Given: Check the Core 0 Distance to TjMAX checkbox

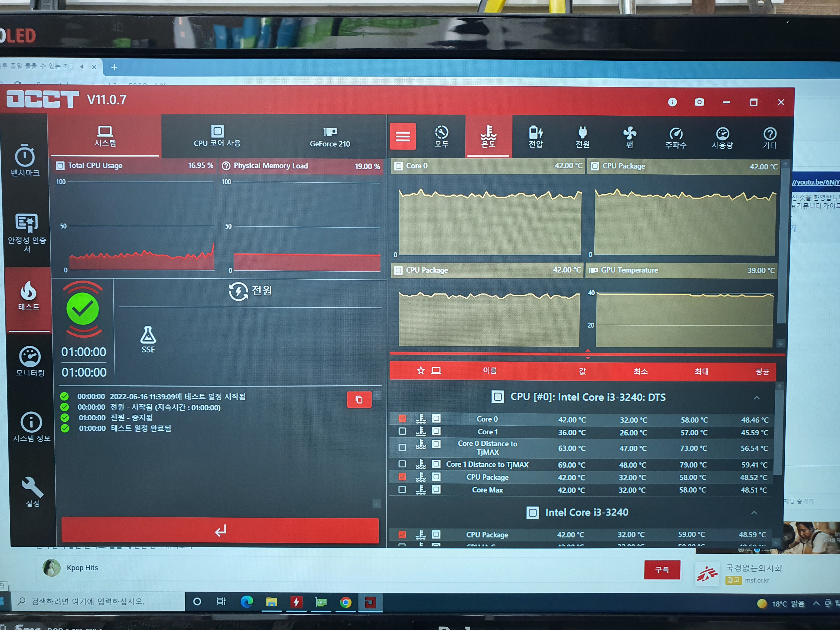Looking at the screenshot, I should click(402, 447).
